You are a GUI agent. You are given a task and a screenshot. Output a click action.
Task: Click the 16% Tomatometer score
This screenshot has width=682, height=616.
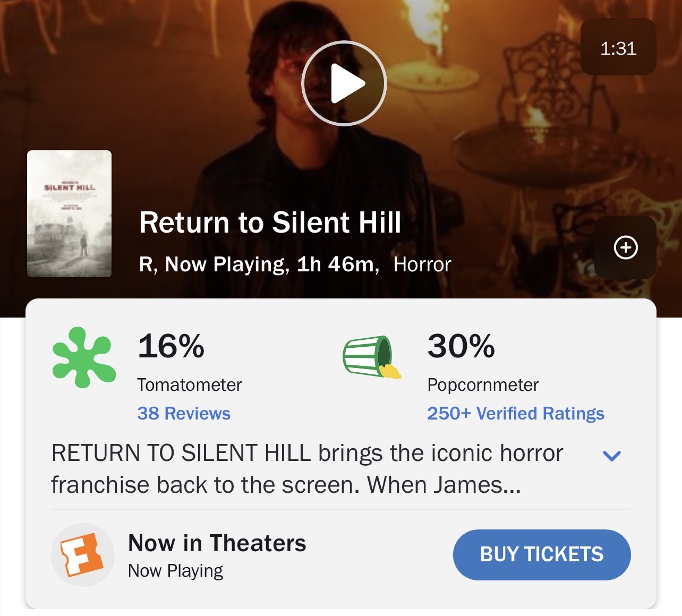pyautogui.click(x=171, y=346)
